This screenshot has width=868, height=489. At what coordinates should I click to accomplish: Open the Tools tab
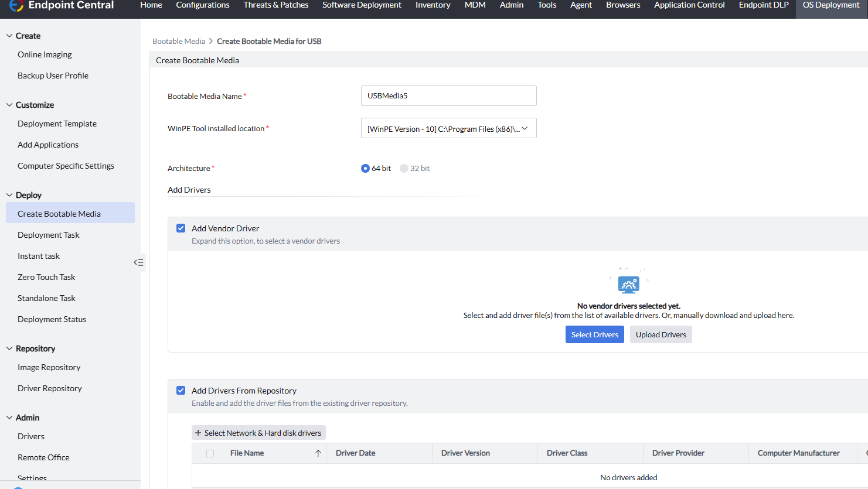[547, 5]
